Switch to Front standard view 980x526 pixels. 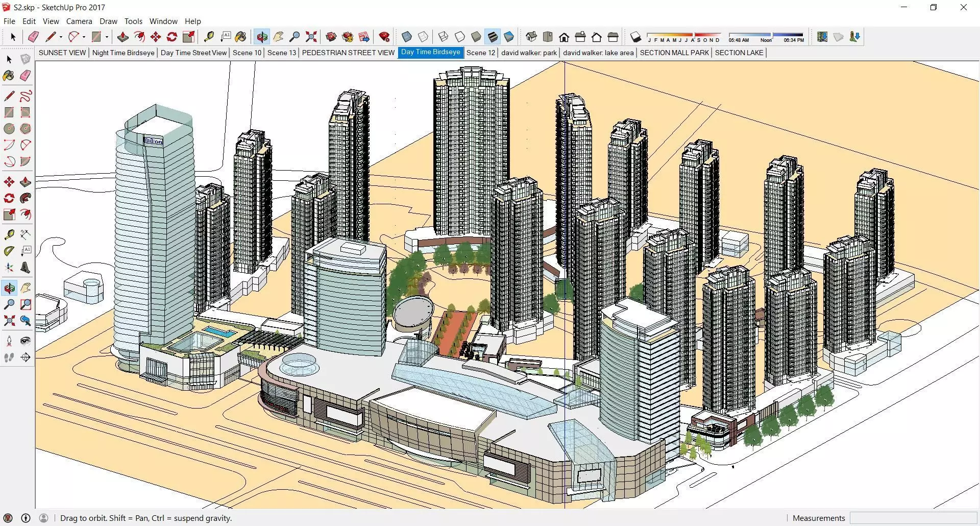point(564,37)
